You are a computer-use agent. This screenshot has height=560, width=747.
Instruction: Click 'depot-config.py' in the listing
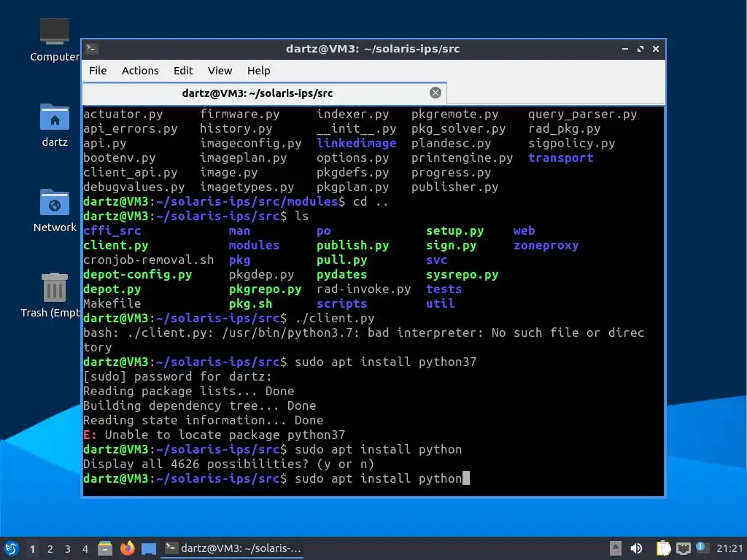point(138,275)
